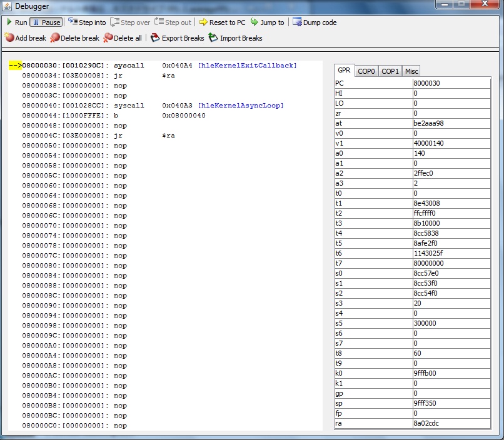504x440 pixels.
Task: Switch to the COP0 tab
Action: (x=366, y=71)
